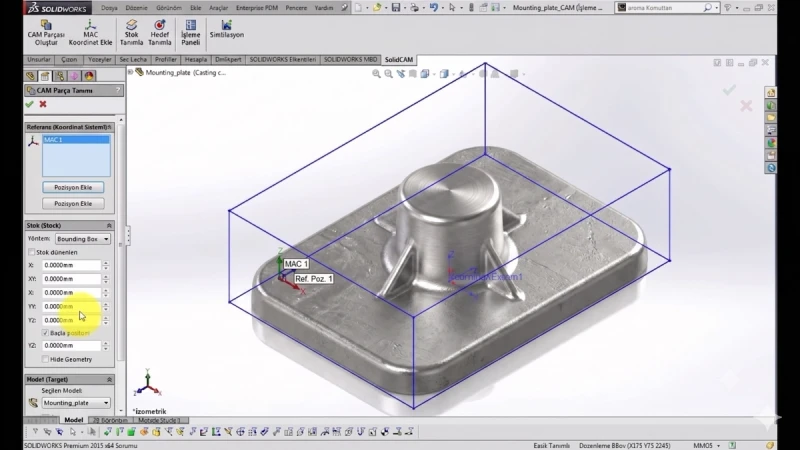Click the first FeatureManager tab icon in left panel

pyautogui.click(x=31, y=76)
